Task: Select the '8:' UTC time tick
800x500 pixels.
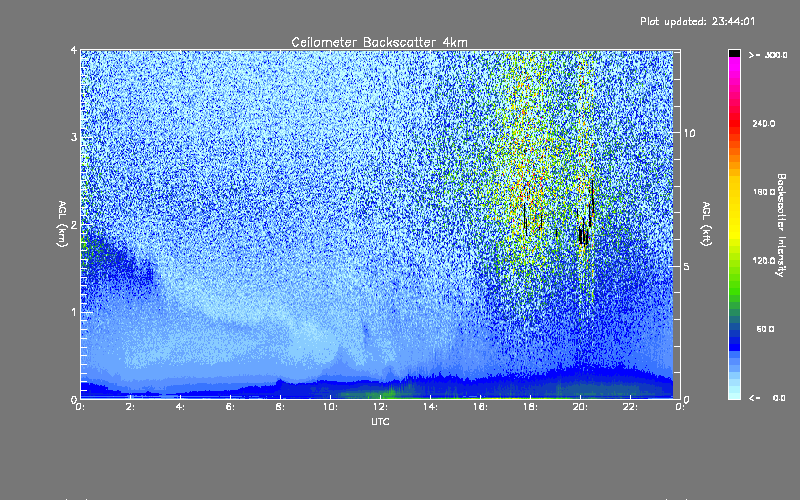Action: click(281, 407)
